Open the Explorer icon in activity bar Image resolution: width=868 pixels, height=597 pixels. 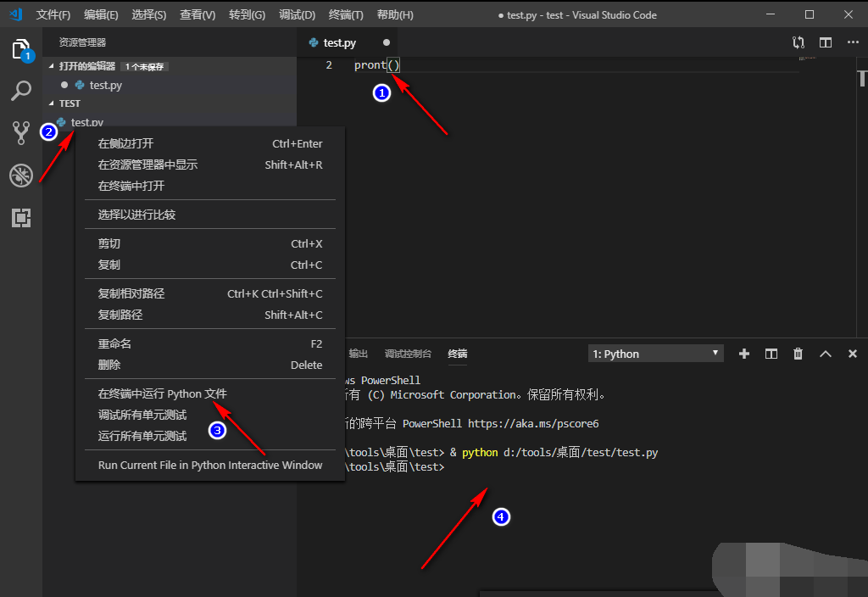click(x=21, y=49)
